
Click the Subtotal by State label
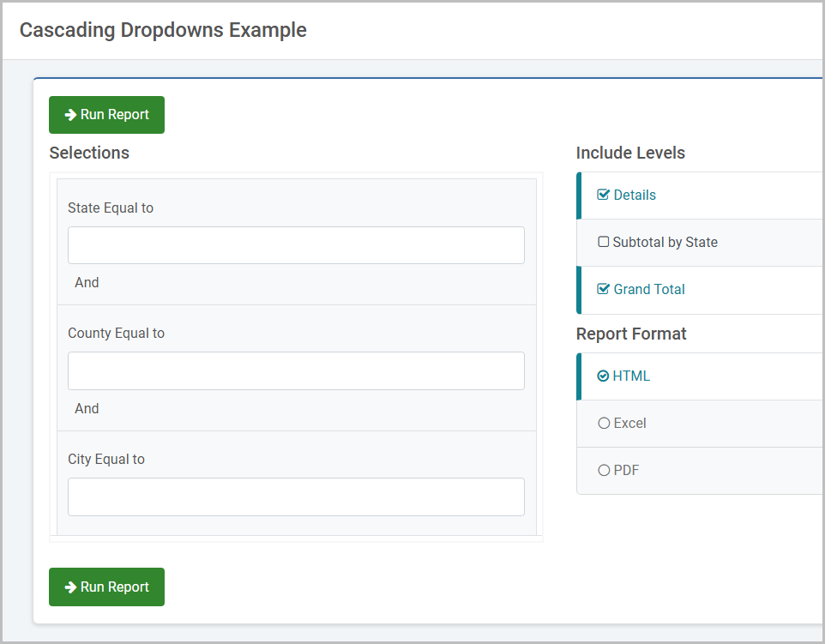pos(665,242)
